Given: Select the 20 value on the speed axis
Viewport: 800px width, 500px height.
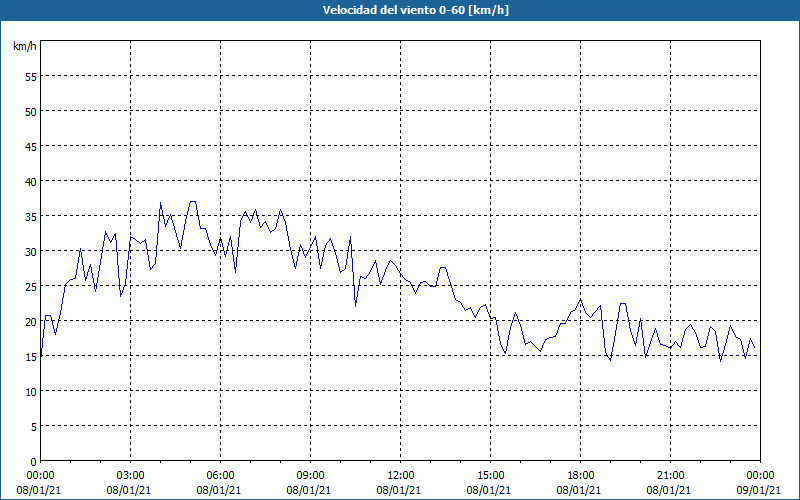Looking at the screenshot, I should tap(31, 321).
